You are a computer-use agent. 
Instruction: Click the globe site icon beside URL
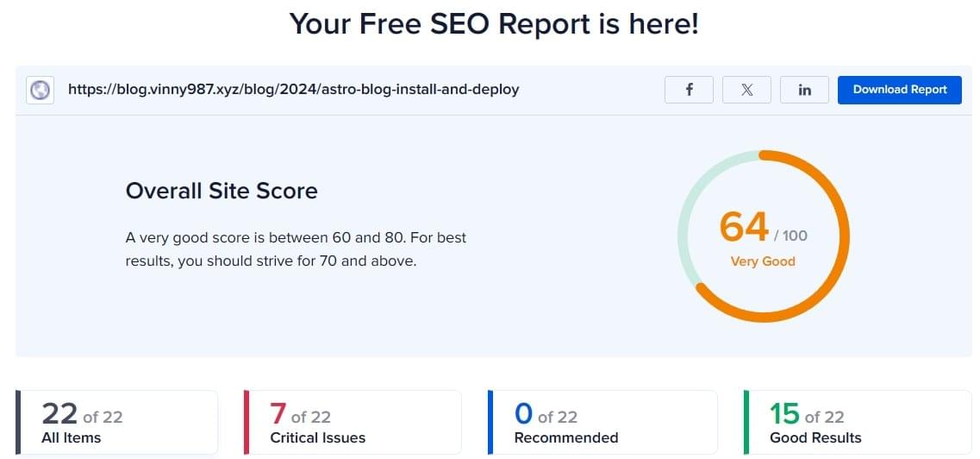[40, 90]
